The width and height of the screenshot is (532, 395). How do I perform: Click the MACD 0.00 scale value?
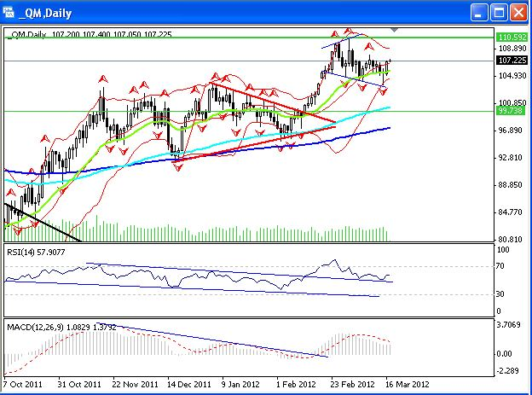tap(504, 353)
